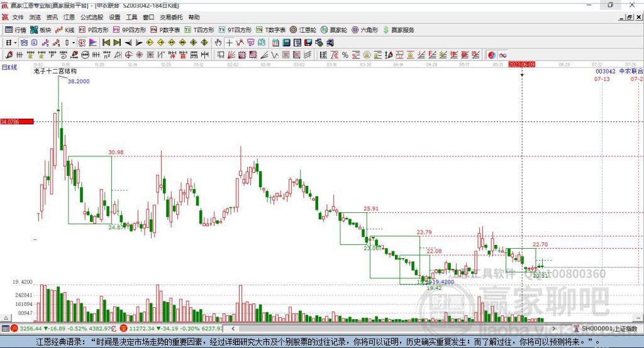Expand the 日 period dropdown arrow
The height and width of the screenshot is (348, 644).
[x=15, y=43]
